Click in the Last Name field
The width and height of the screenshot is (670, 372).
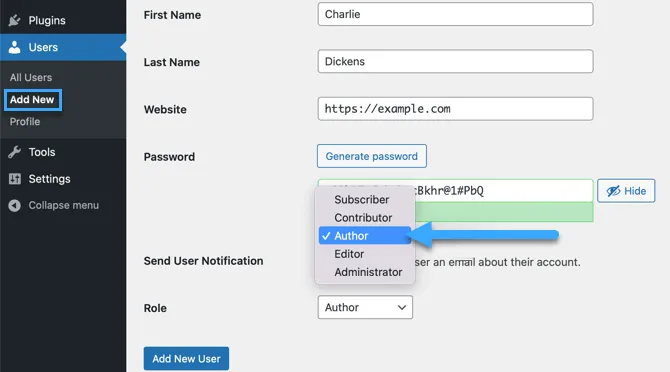point(455,62)
